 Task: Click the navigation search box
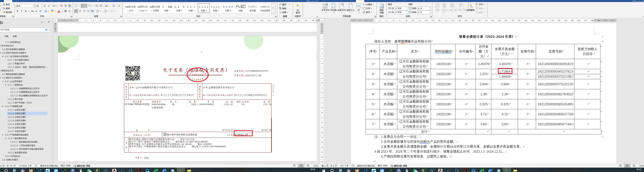24,30
